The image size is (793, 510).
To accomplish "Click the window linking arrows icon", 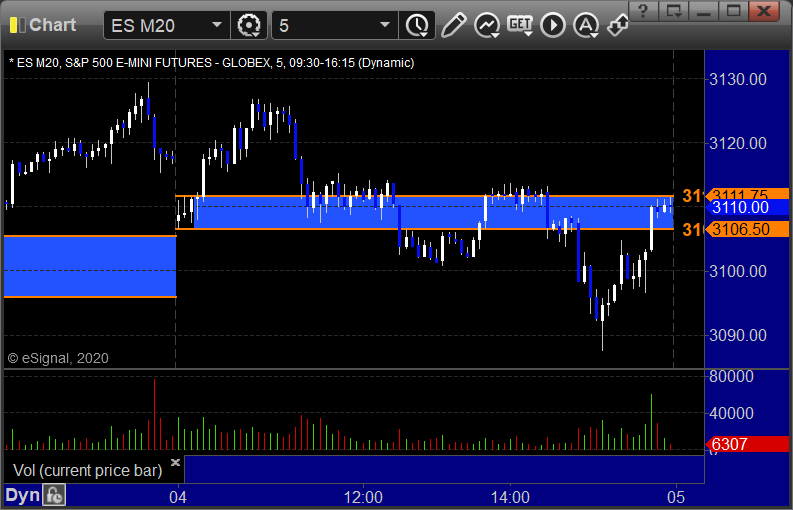I will tap(618, 25).
